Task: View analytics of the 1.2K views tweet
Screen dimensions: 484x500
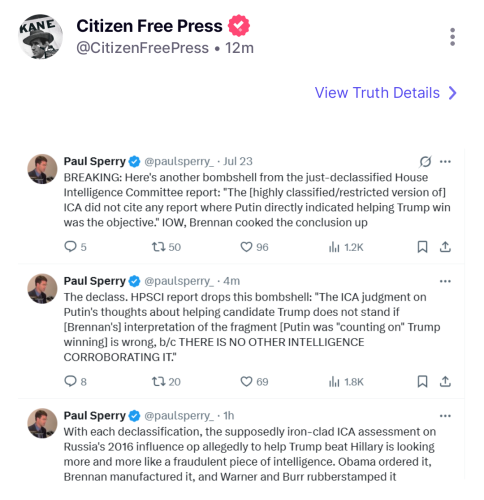Action: (x=334, y=247)
